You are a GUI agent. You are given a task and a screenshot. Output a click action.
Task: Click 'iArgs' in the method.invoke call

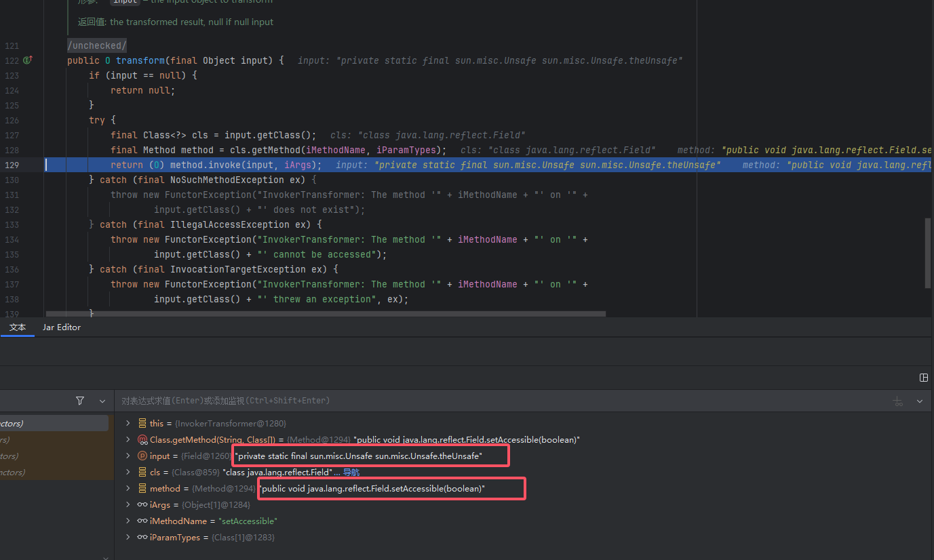pos(298,165)
